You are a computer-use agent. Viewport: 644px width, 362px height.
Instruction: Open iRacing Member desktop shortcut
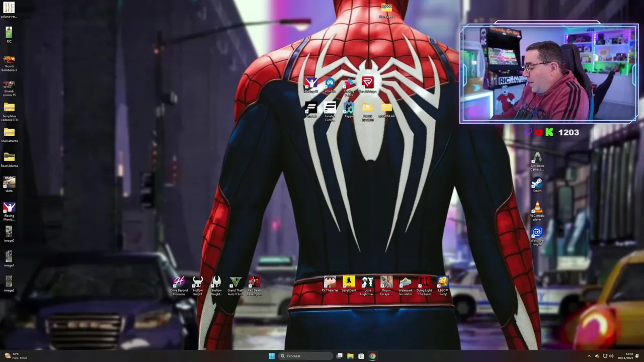tap(9, 211)
